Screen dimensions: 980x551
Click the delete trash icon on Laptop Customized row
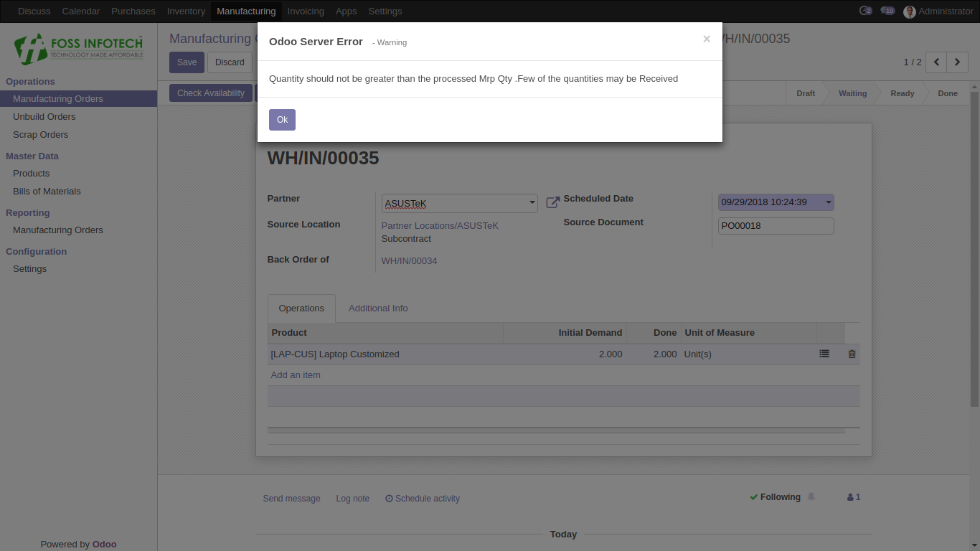(852, 354)
